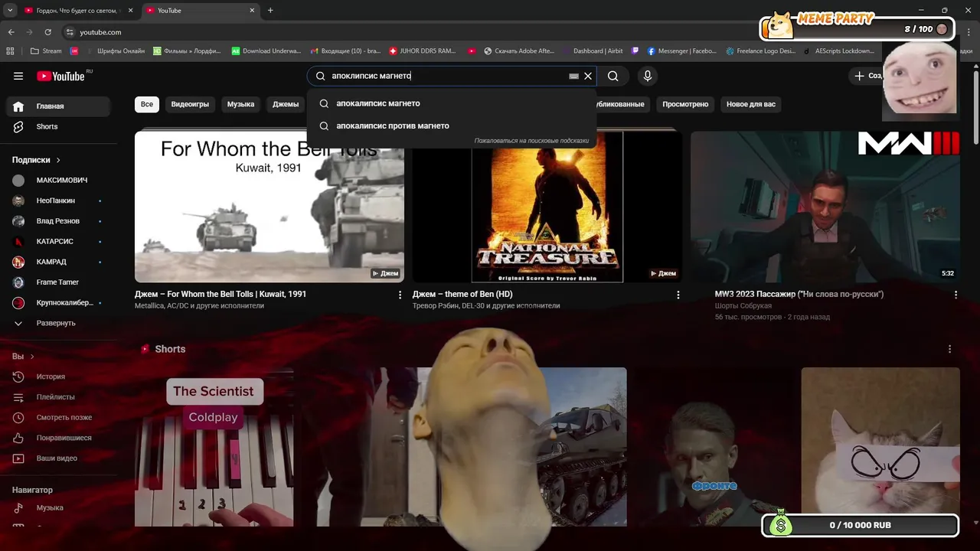Open Frame Tamer channel subscription
Screen dimensions: 980x551
(57, 282)
